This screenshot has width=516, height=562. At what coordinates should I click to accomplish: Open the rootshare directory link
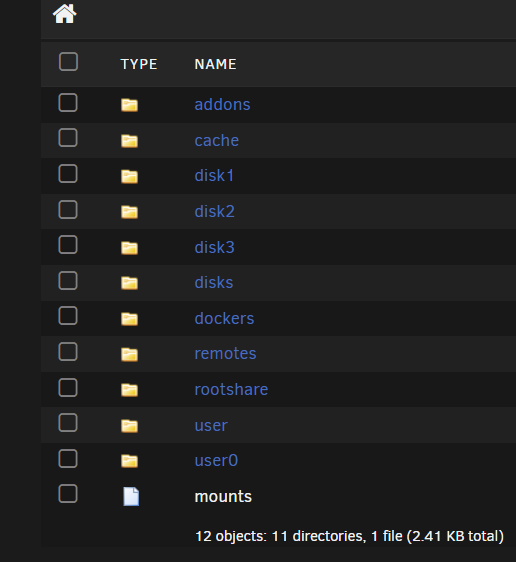231,389
